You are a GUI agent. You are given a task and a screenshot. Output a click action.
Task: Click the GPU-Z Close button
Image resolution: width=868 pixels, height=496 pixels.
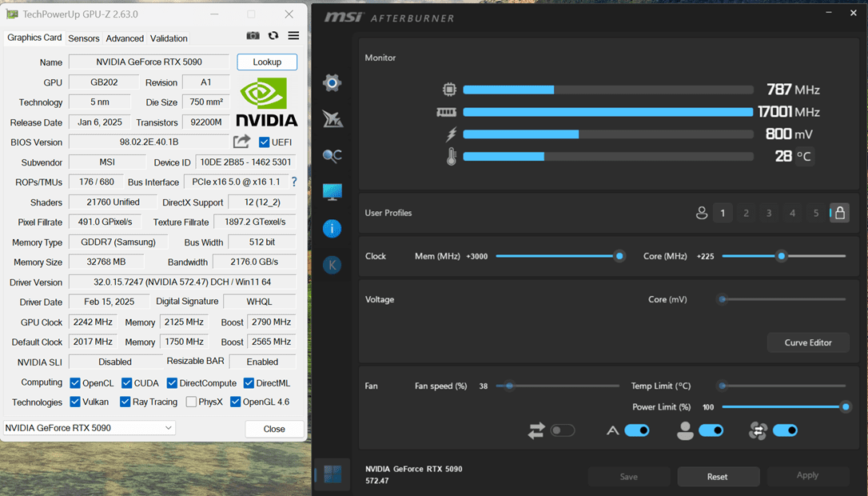(x=274, y=429)
